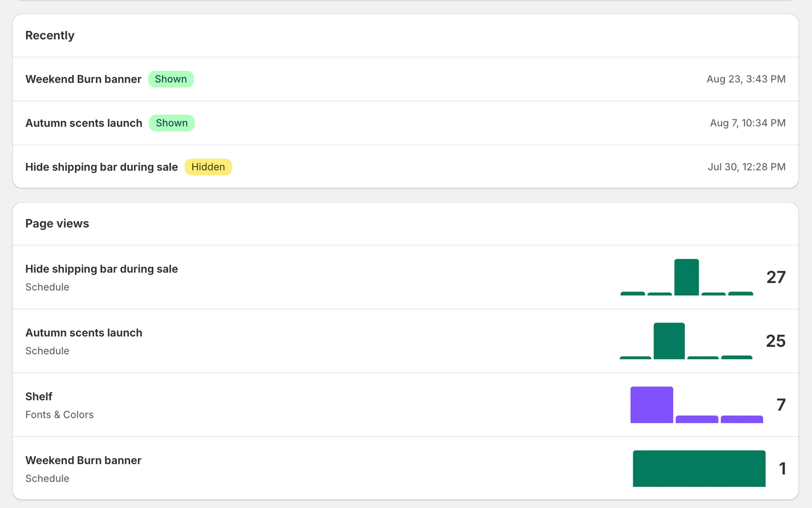
Task: Select the page view count 27
Action: coord(776,277)
